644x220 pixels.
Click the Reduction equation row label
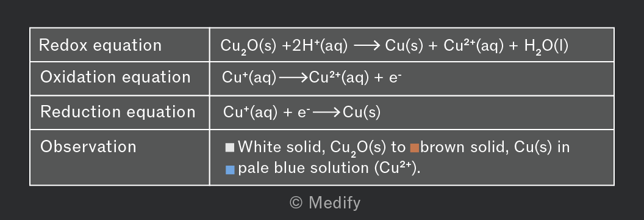click(x=118, y=112)
